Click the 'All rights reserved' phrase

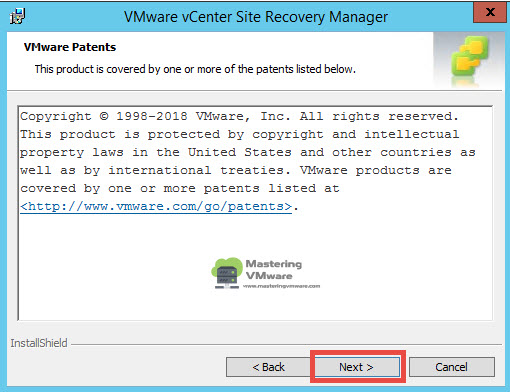(x=379, y=116)
